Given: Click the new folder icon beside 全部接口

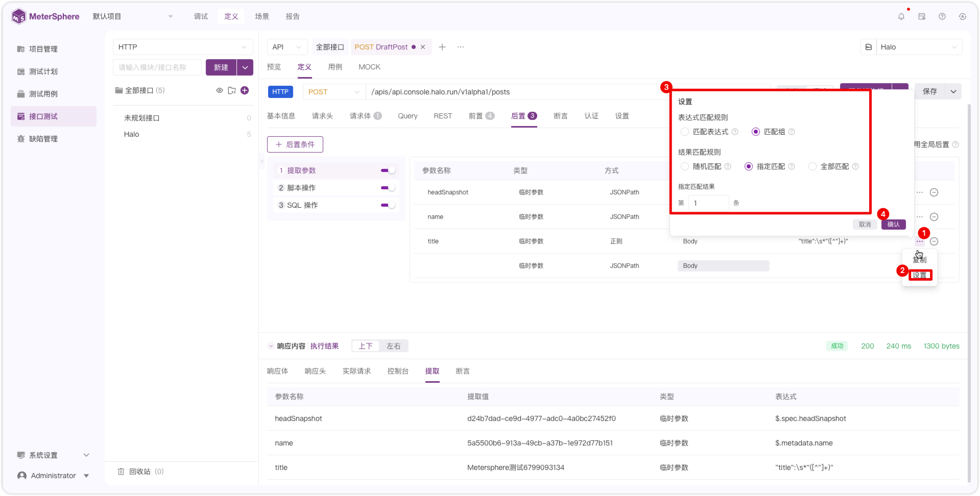Looking at the screenshot, I should pyautogui.click(x=232, y=90).
